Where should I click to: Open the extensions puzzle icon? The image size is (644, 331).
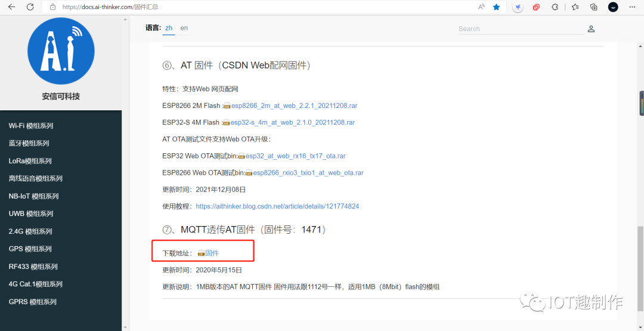tap(555, 7)
